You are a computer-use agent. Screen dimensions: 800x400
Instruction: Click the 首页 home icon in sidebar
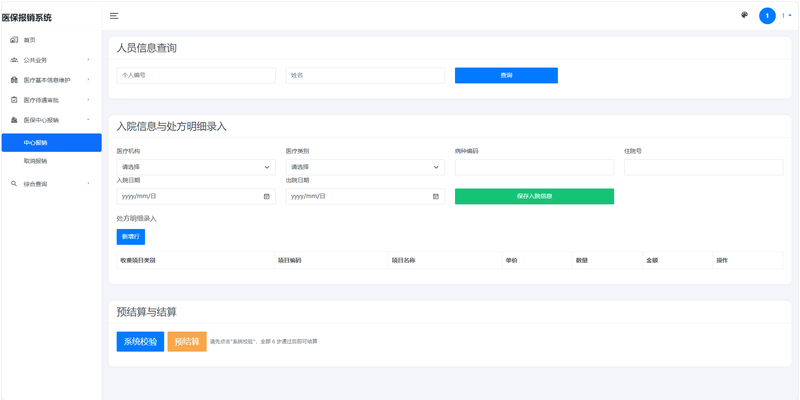click(14, 40)
